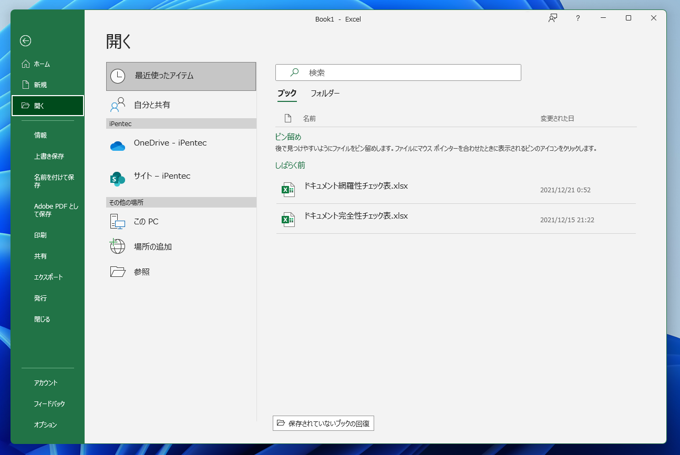The height and width of the screenshot is (455, 680).
Task: Open OneDrive - iPentec location
Action: point(181,146)
